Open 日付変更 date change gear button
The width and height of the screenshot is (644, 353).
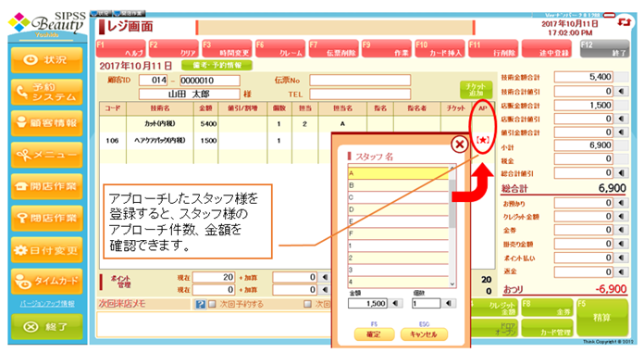point(47,250)
